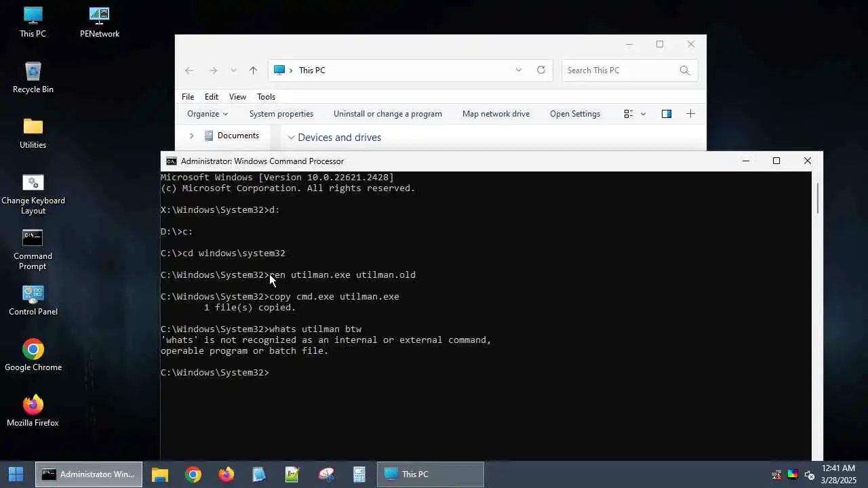This screenshot has width=868, height=488.
Task: Launch Chrome from the taskbar
Action: tap(193, 474)
